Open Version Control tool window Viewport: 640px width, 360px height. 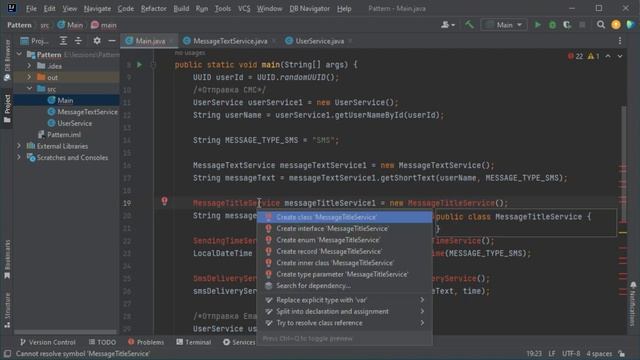tap(48, 342)
